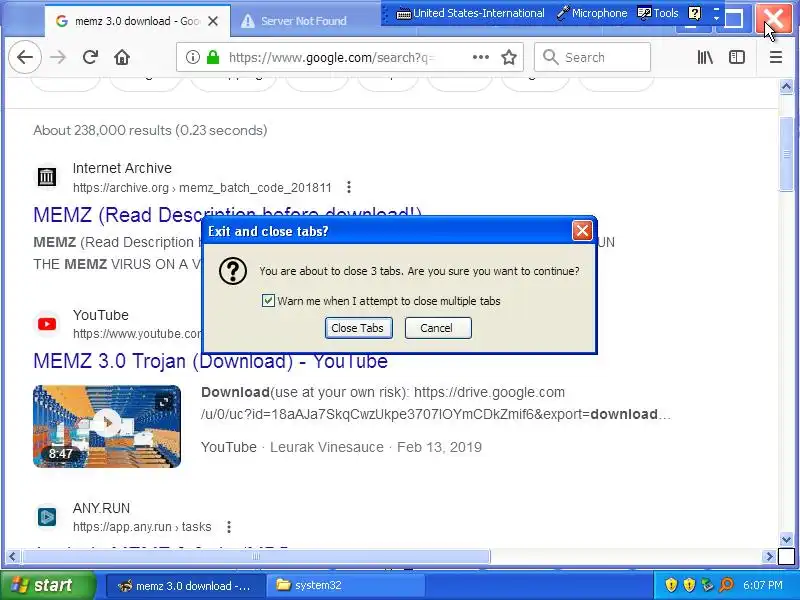The width and height of the screenshot is (800, 600).
Task: Select memz 3.0 download taskbar button
Action: 185,586
